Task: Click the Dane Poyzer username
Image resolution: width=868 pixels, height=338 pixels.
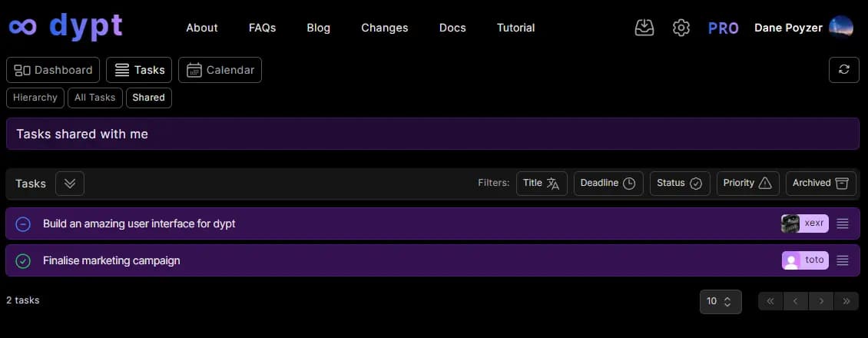Action: click(x=788, y=28)
